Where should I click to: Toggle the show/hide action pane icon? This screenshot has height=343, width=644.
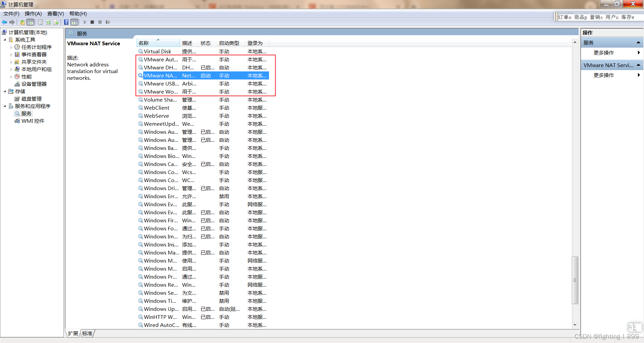pos(74,22)
